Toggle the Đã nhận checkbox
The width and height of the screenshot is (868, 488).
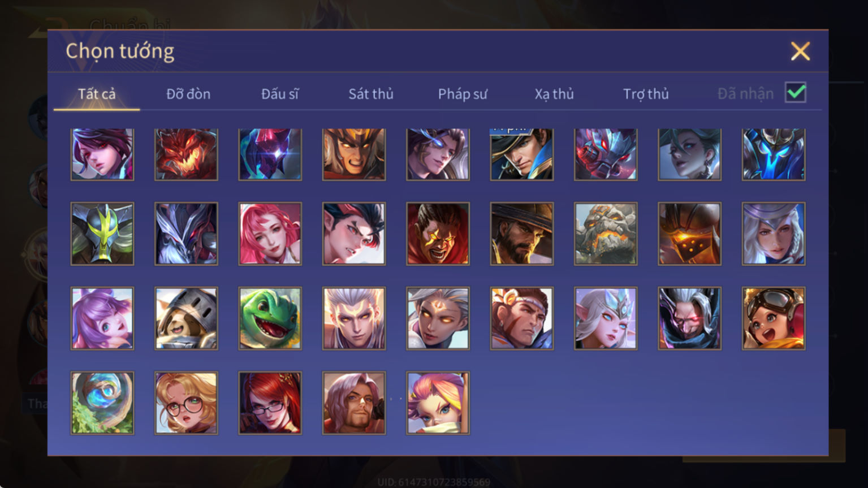(x=796, y=93)
